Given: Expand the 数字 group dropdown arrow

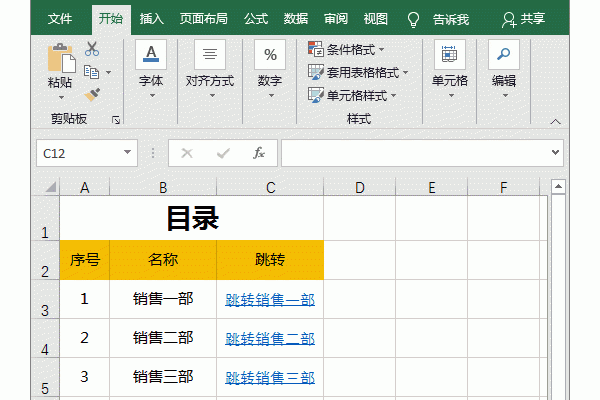Looking at the screenshot, I should [x=271, y=95].
